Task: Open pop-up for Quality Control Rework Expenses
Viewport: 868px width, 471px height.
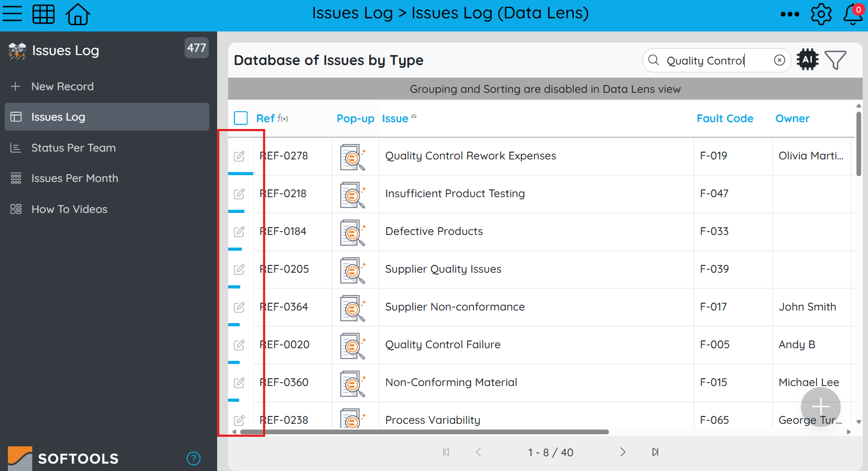Action: coord(352,157)
